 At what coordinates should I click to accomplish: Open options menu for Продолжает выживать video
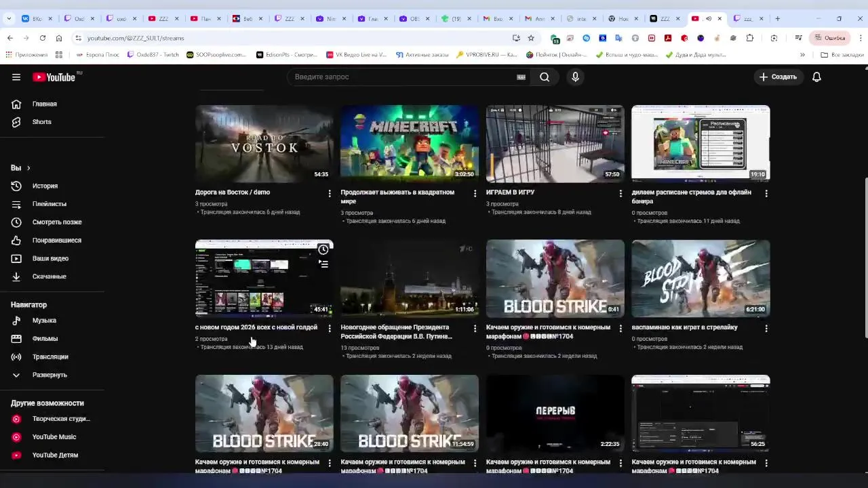[475, 194]
